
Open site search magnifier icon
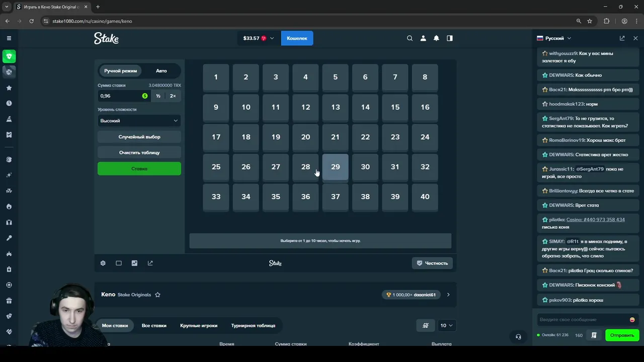tap(410, 38)
